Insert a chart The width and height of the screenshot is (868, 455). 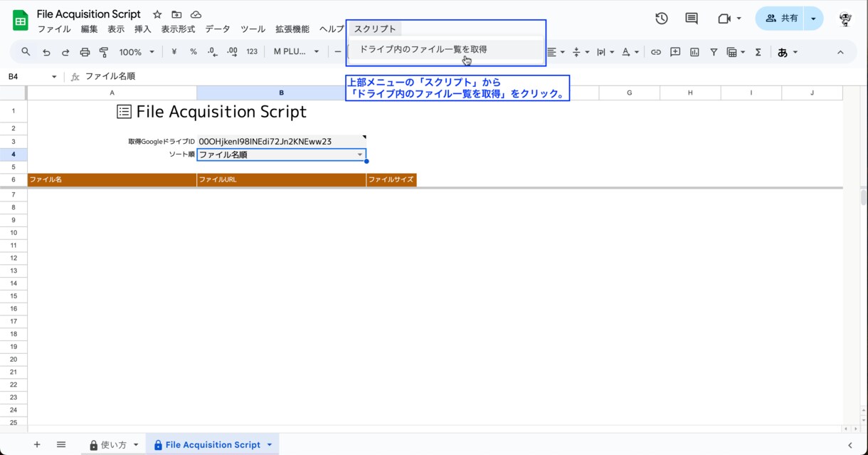pyautogui.click(x=694, y=52)
